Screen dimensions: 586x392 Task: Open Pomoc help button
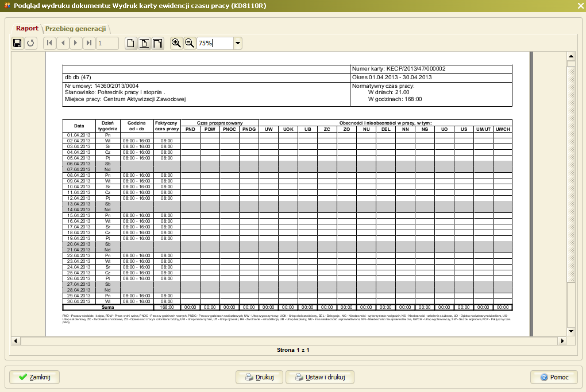554,377
